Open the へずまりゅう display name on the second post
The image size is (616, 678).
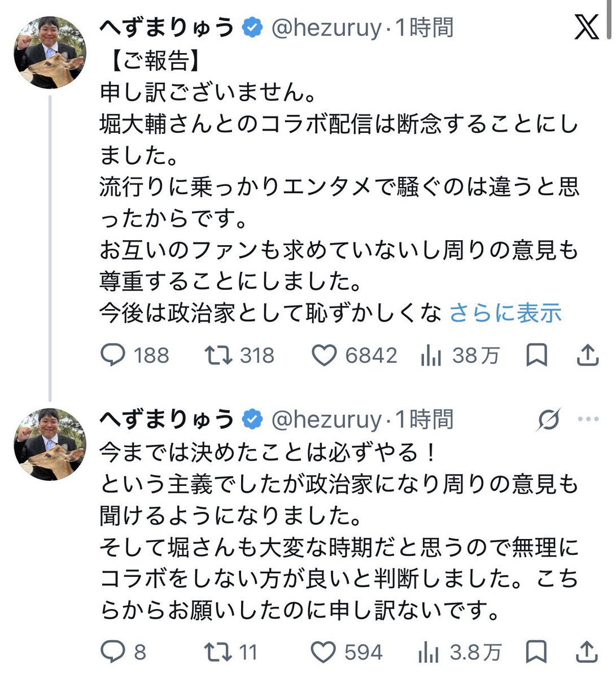click(x=167, y=419)
